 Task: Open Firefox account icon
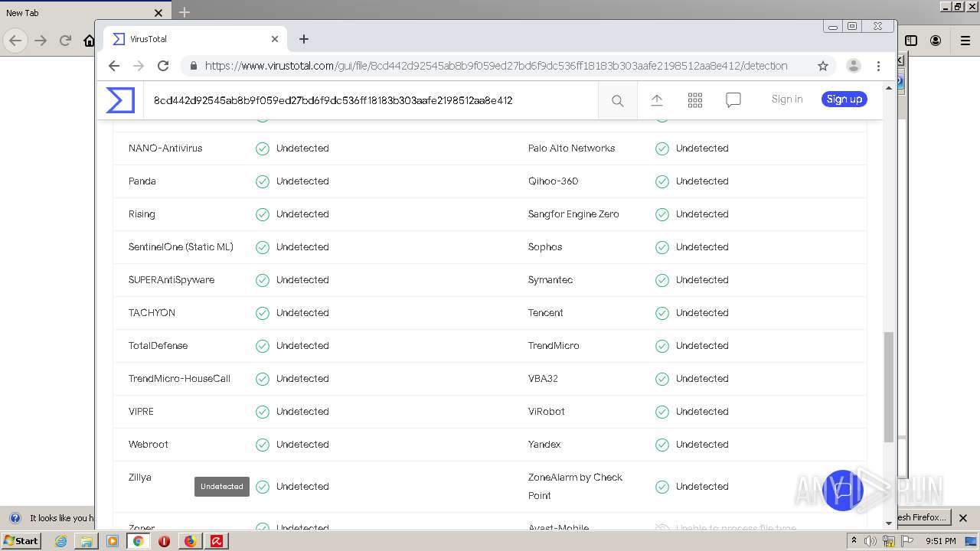(936, 41)
